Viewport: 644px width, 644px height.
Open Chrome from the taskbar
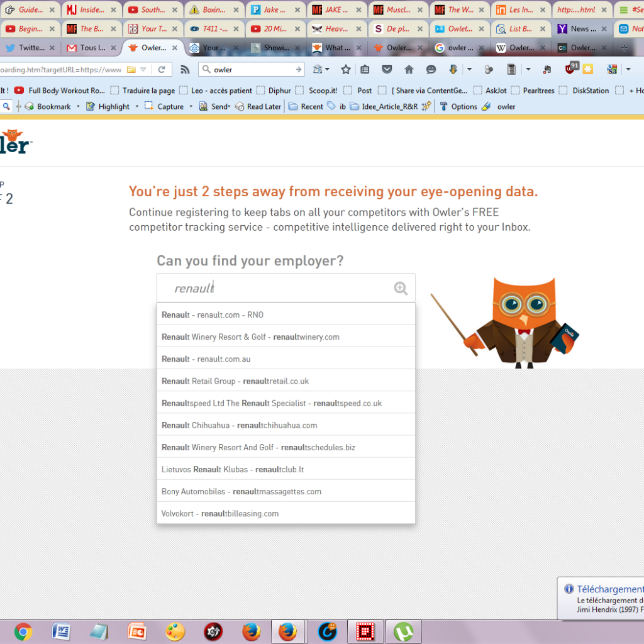23,631
